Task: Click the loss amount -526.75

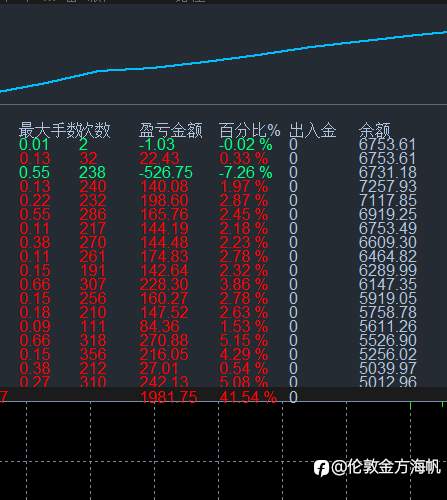Action: (166, 173)
